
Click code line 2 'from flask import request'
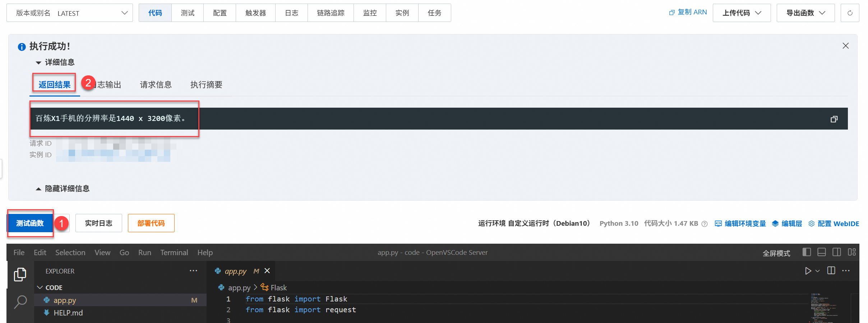pyautogui.click(x=301, y=310)
